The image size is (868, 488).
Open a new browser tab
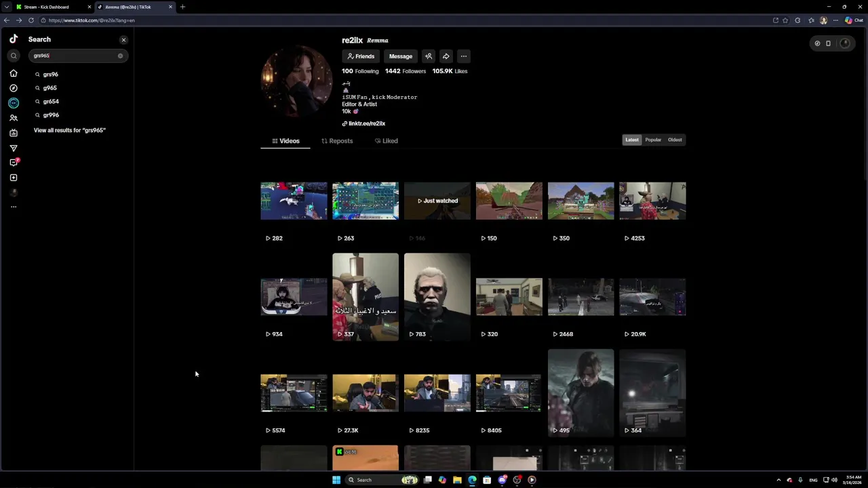[182, 7]
